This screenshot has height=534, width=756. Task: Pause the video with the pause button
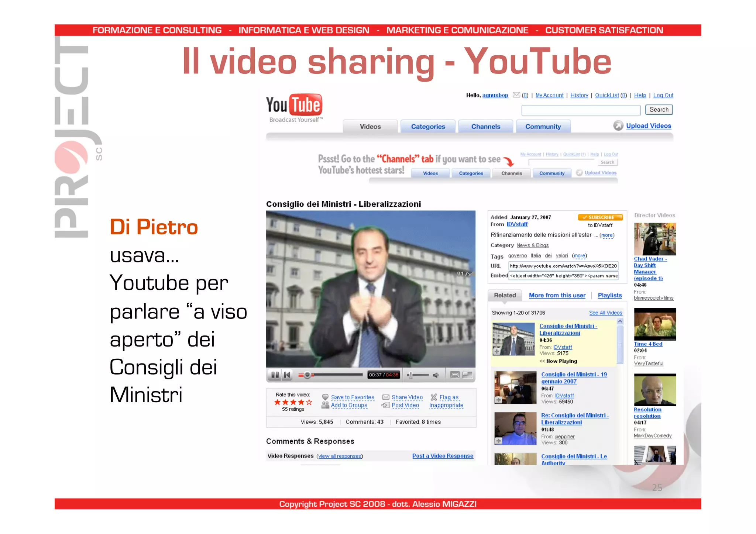pos(275,375)
